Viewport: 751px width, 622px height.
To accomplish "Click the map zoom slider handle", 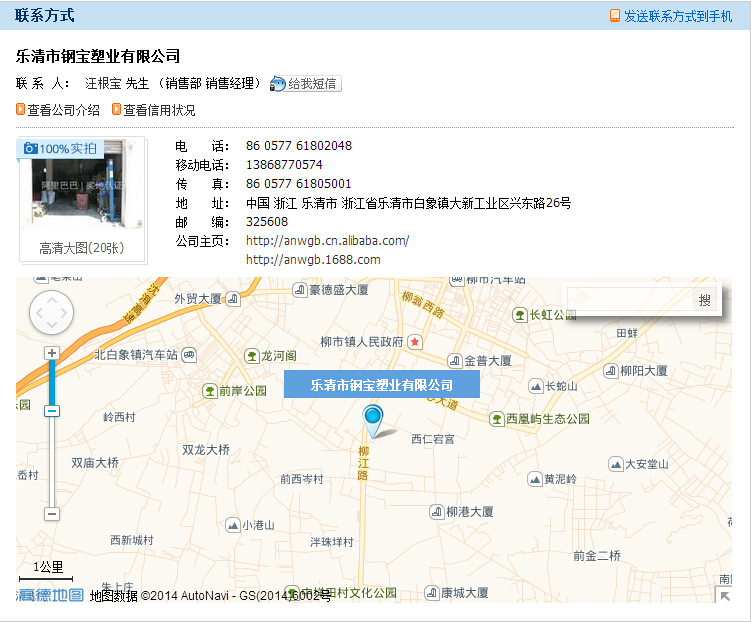I will [52, 411].
